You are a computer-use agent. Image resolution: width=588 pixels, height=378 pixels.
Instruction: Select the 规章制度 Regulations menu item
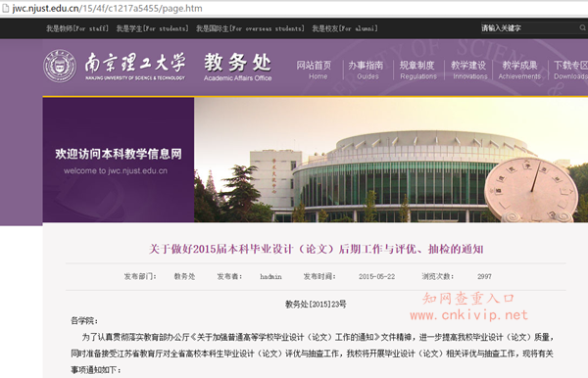point(417,71)
